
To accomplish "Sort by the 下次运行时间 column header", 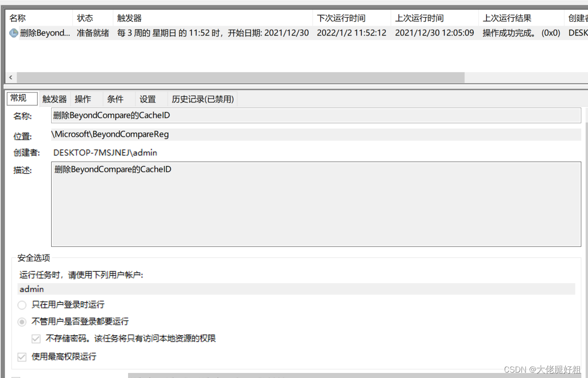I will (x=352, y=18).
